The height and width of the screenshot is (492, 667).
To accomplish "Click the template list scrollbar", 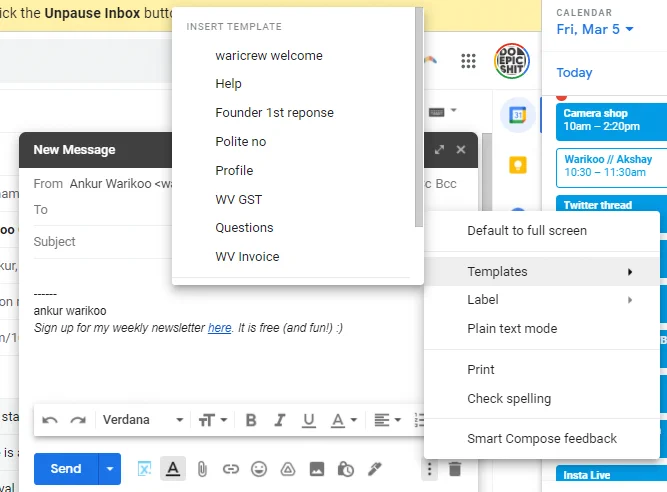I will (419, 117).
